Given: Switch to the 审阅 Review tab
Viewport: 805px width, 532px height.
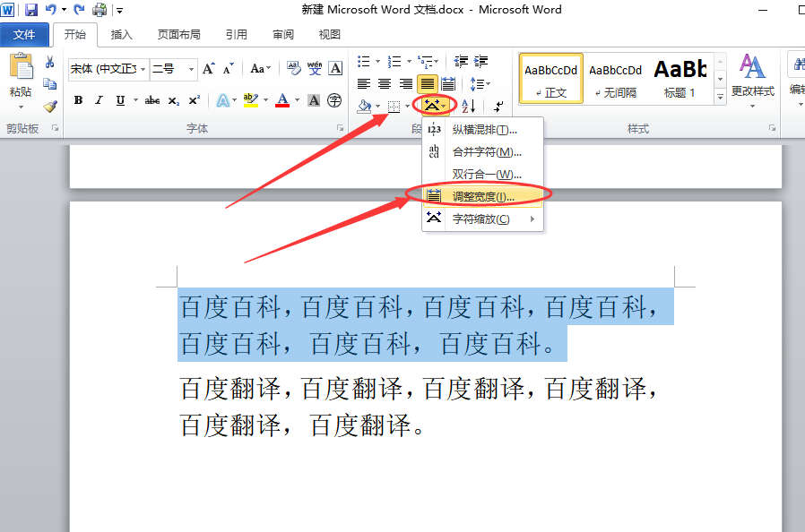Looking at the screenshot, I should [283, 35].
